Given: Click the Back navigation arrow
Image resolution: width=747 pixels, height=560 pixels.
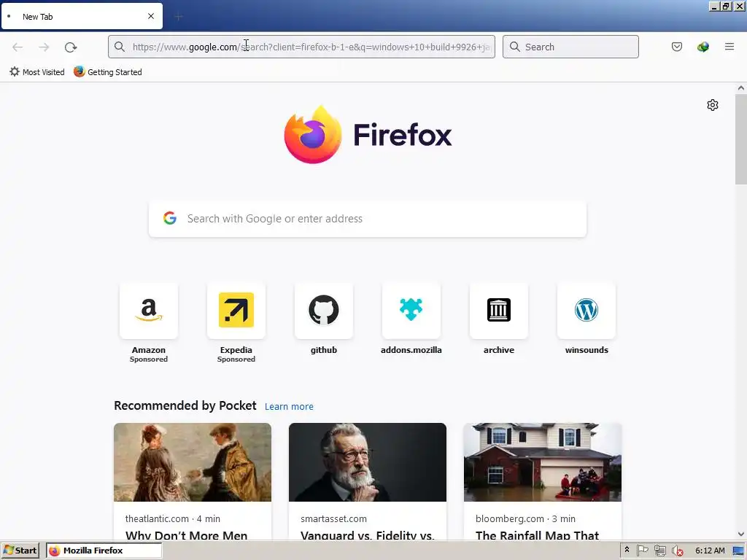Looking at the screenshot, I should [18, 47].
